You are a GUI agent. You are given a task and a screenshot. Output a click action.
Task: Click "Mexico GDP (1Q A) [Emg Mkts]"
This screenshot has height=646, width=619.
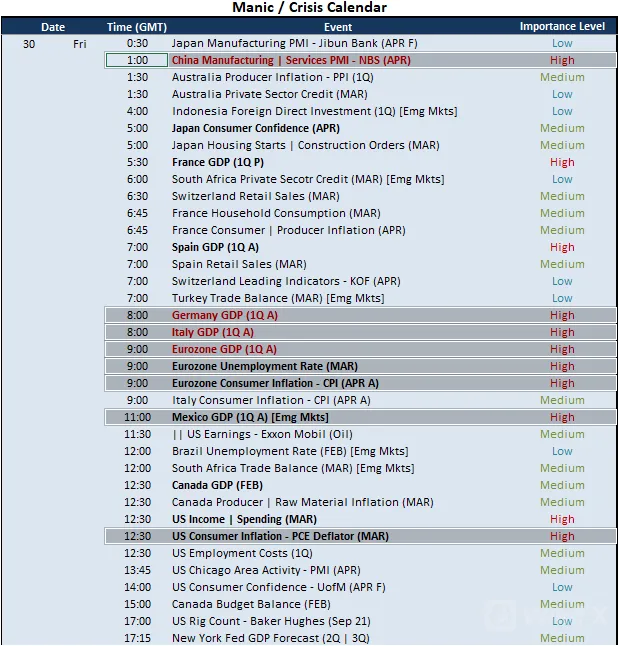tap(250, 417)
